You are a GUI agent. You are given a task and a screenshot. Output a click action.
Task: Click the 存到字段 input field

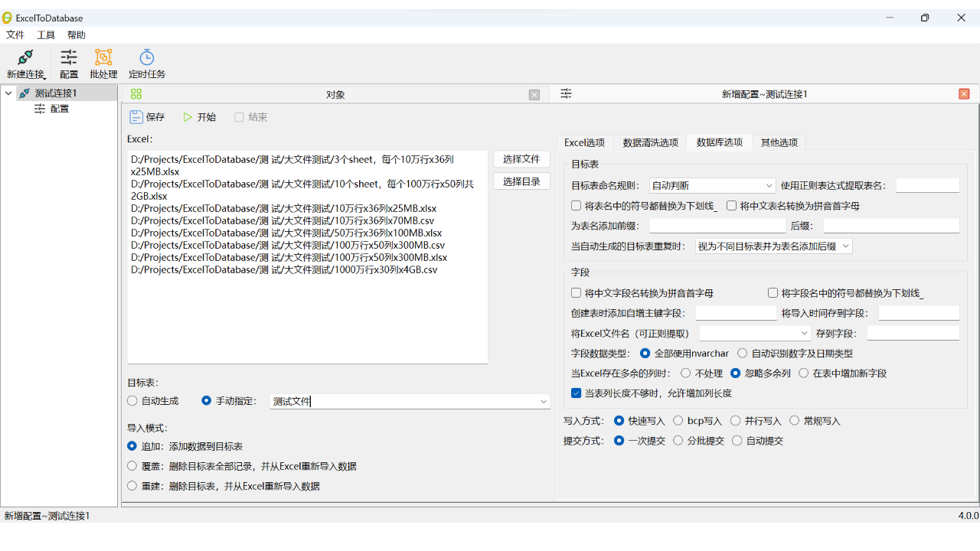(913, 334)
